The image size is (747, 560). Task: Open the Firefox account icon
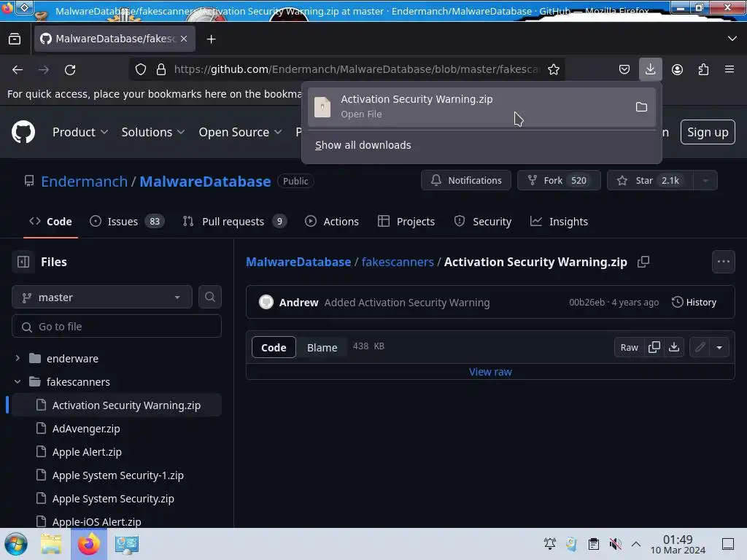tap(677, 69)
